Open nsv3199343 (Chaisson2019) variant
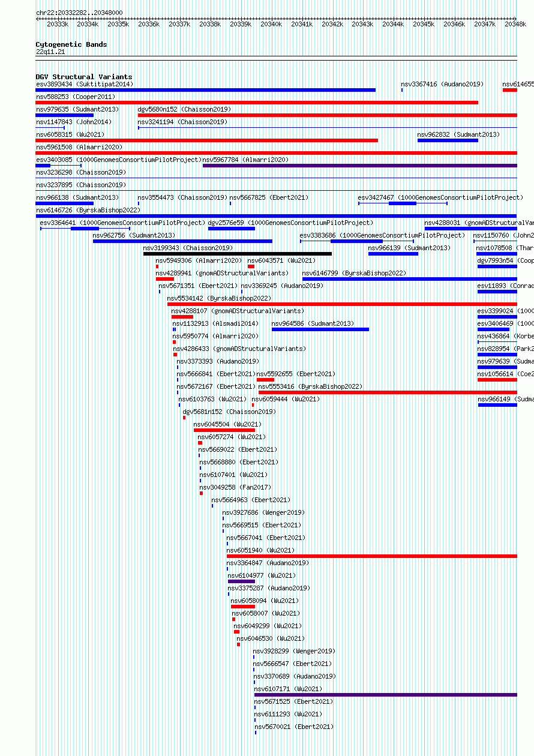Viewport: 534px width, 756px height. point(188,248)
